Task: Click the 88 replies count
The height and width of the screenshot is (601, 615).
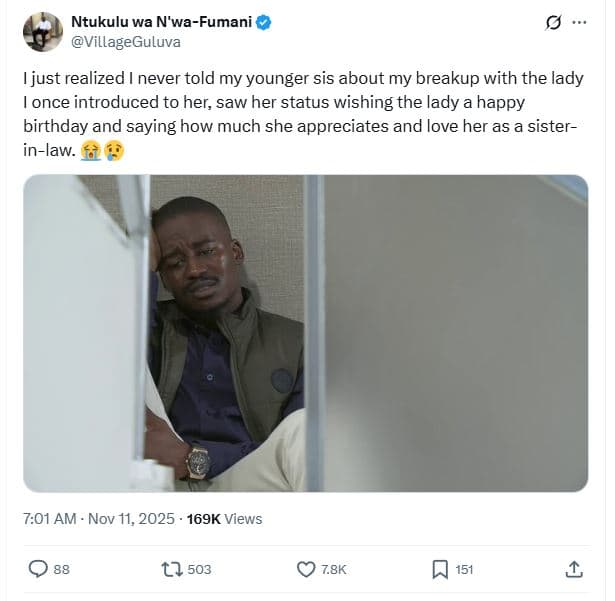Action: click(x=61, y=569)
